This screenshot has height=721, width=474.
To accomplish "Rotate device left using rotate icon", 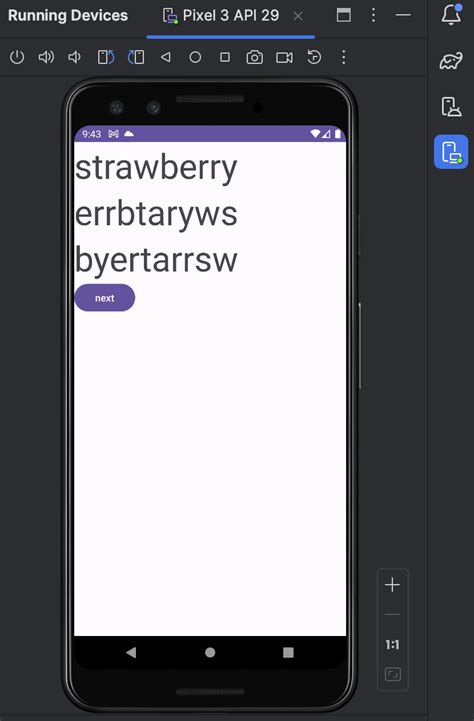I will [x=106, y=57].
